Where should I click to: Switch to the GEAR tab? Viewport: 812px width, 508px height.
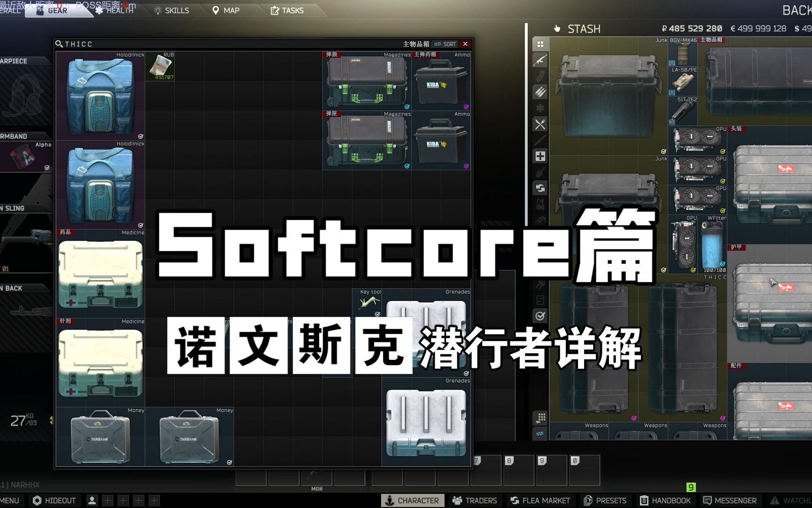coord(57,10)
